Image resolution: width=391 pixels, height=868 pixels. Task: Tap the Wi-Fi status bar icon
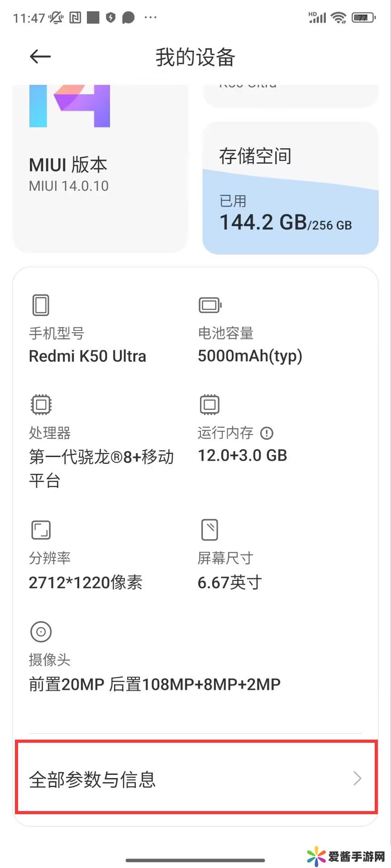click(338, 18)
